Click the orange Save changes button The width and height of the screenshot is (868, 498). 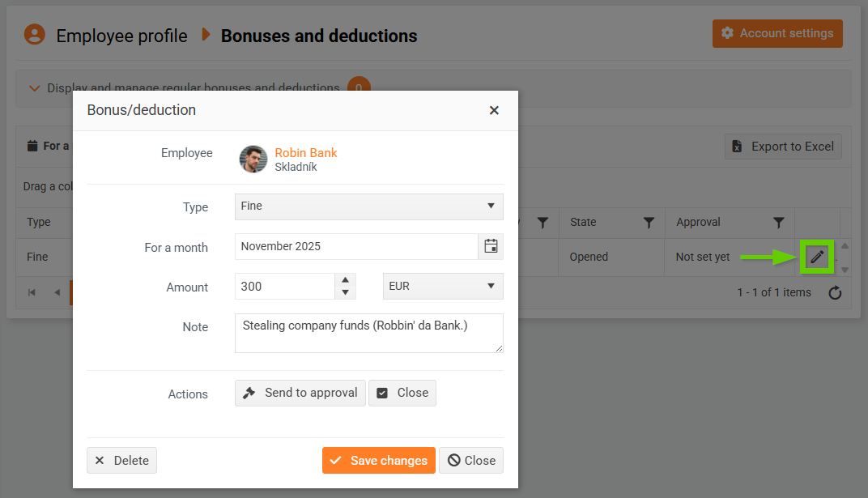click(x=378, y=460)
